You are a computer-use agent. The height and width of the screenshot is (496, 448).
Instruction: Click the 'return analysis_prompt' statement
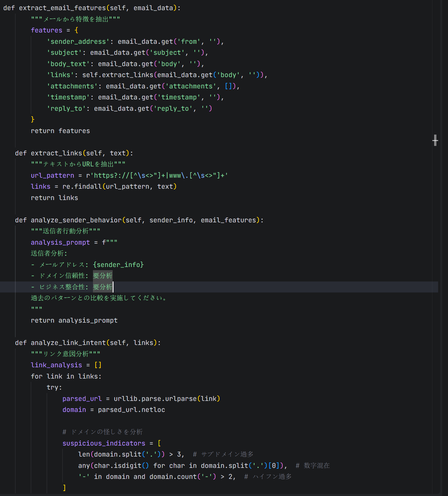[x=74, y=320]
